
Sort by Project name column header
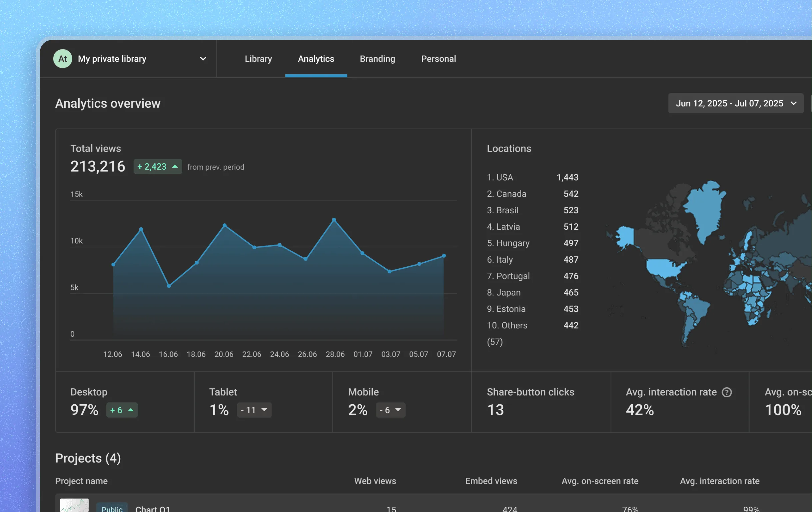tap(81, 481)
